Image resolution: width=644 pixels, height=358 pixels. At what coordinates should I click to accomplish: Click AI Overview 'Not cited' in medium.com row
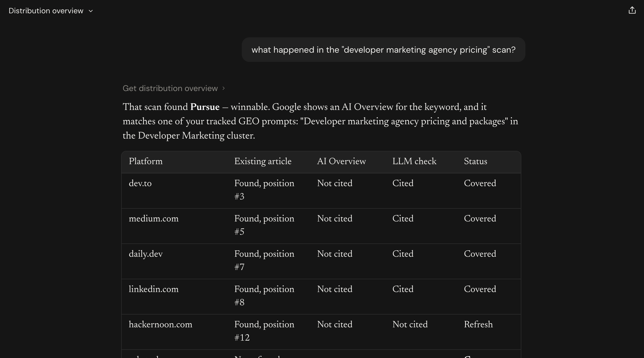[x=335, y=219]
